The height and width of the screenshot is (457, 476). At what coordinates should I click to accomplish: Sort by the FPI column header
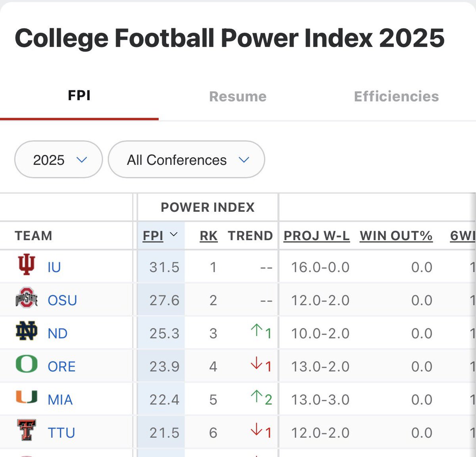pos(153,236)
